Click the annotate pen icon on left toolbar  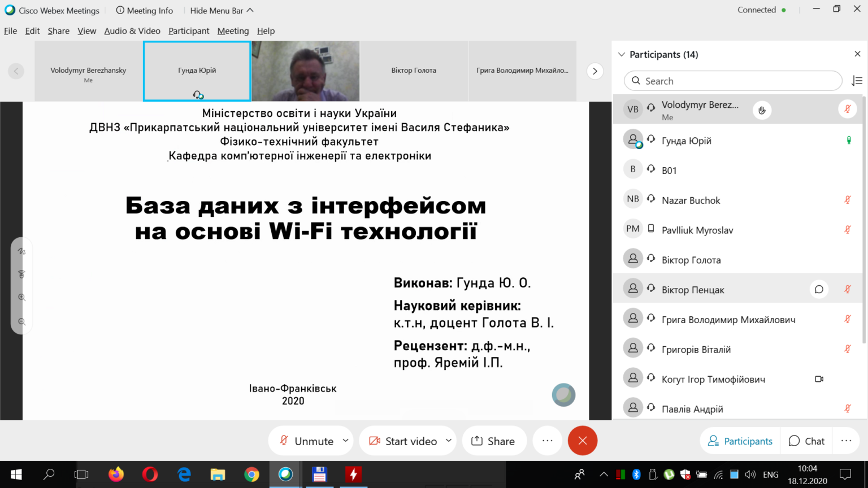click(22, 251)
